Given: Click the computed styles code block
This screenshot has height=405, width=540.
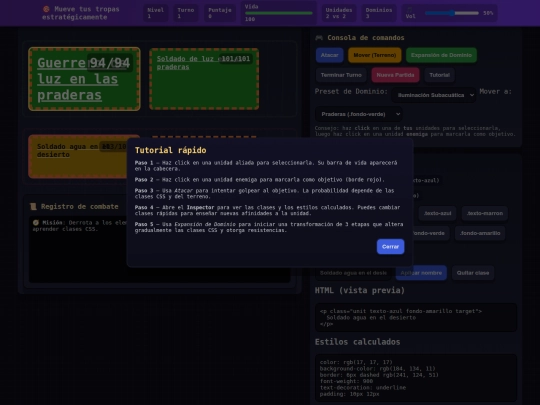Looking at the screenshot, I should click(x=416, y=378).
